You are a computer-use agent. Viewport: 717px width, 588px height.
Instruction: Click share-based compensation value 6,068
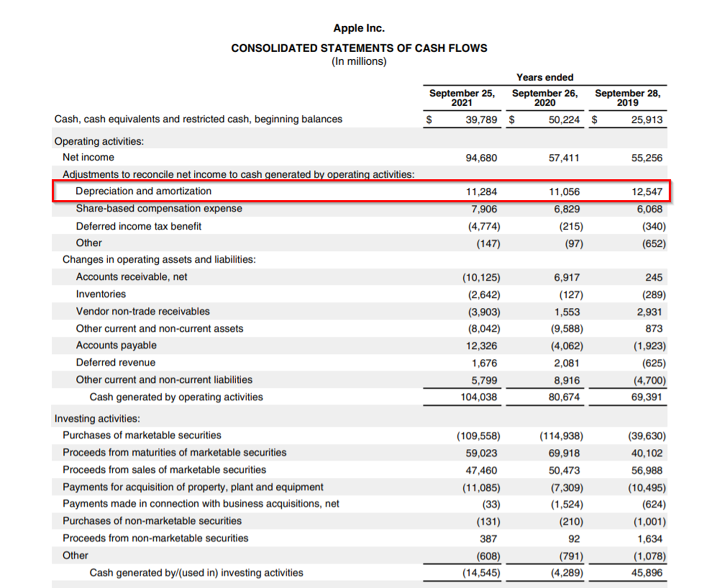649,209
